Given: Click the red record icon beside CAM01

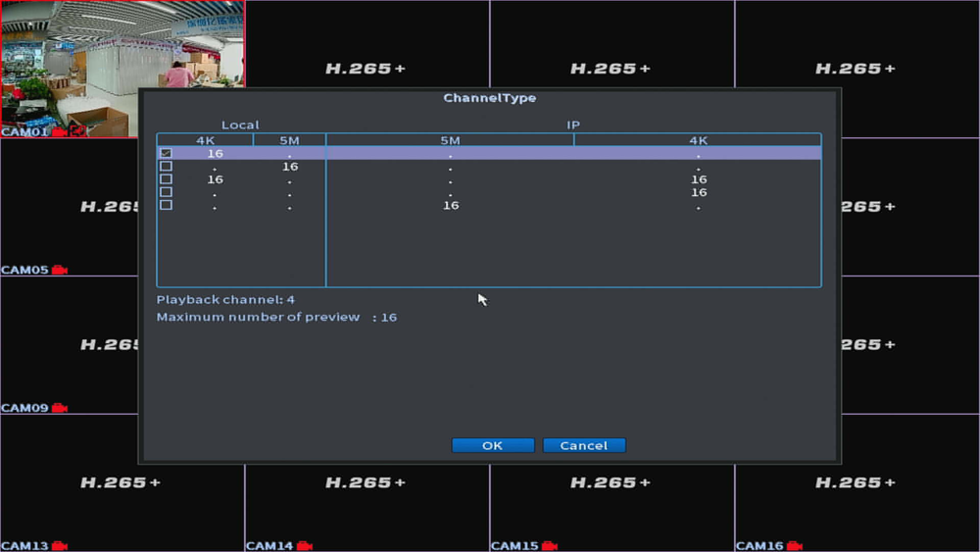Looking at the screenshot, I should tap(59, 131).
